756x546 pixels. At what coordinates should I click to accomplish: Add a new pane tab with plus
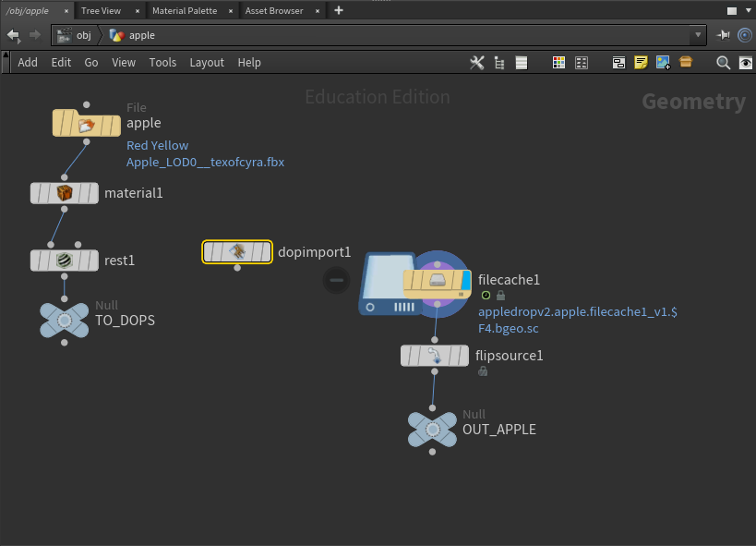(x=339, y=10)
